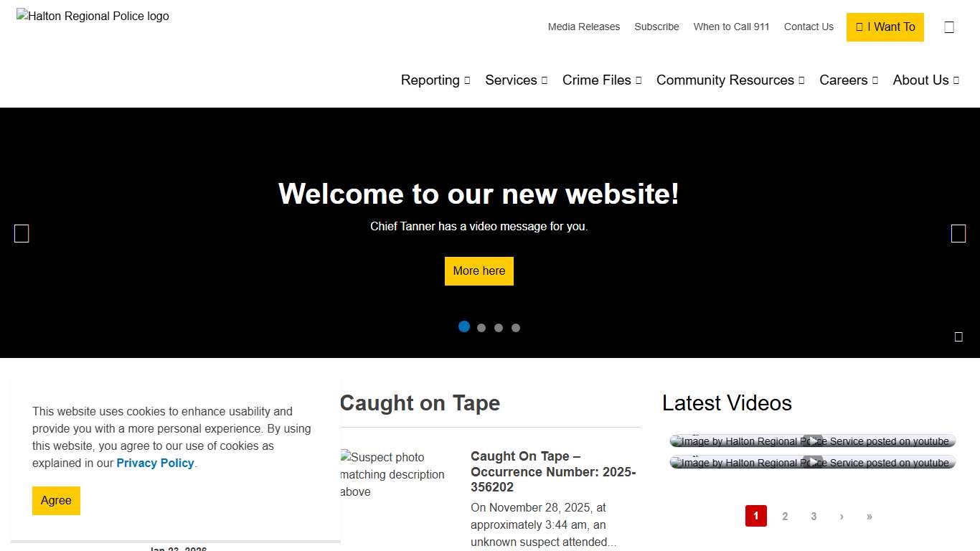Go to page 2 of videos
Viewport: 980px width, 551px height.
pos(785,517)
